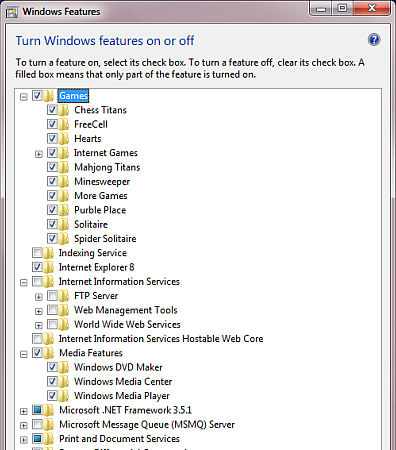Enable the FTP Server checkbox

pyautogui.click(x=52, y=295)
